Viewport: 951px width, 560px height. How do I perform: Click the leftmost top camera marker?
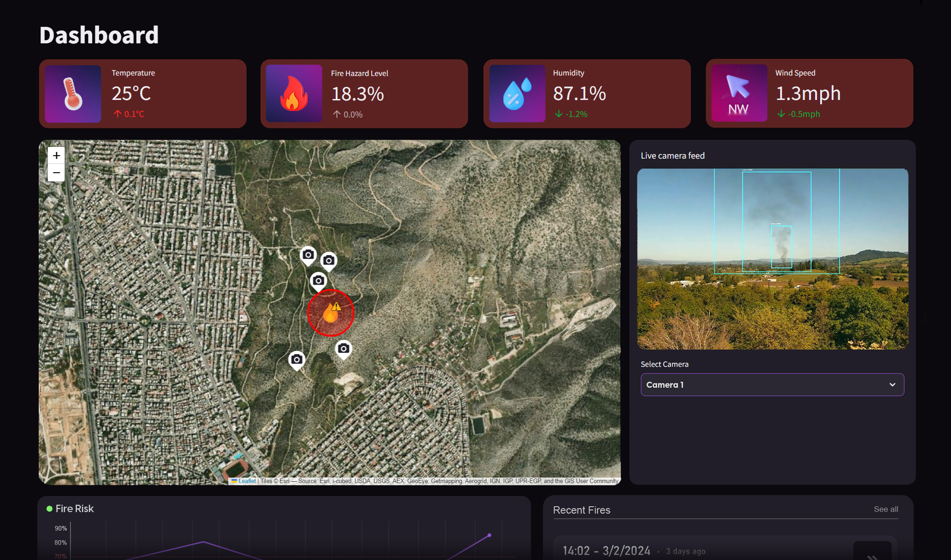click(x=308, y=255)
